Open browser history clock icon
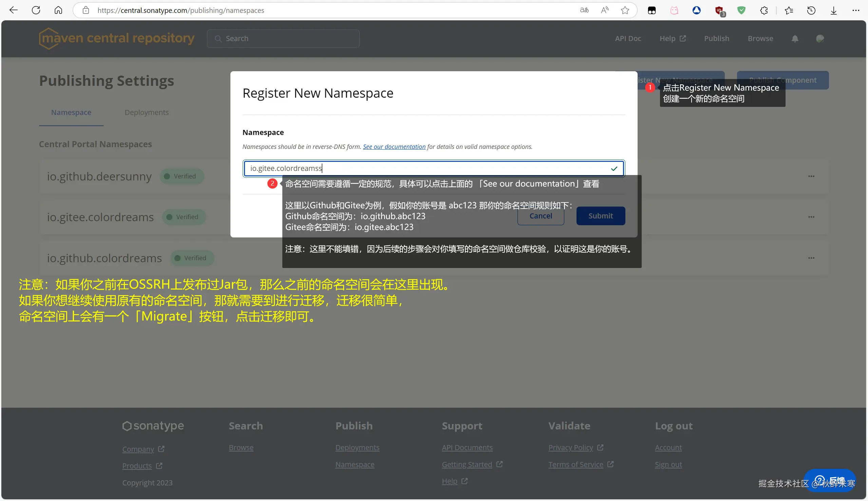 click(811, 10)
